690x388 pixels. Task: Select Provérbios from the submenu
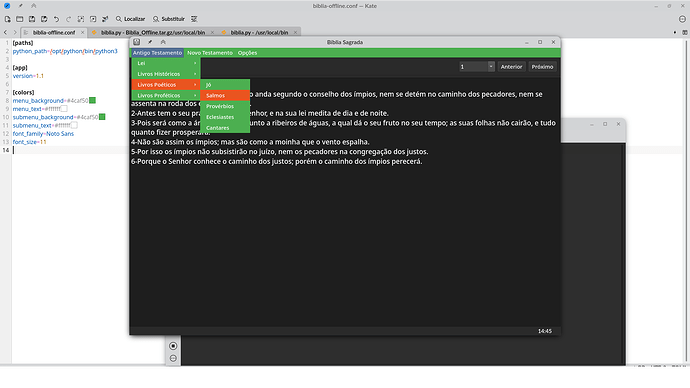click(225, 106)
